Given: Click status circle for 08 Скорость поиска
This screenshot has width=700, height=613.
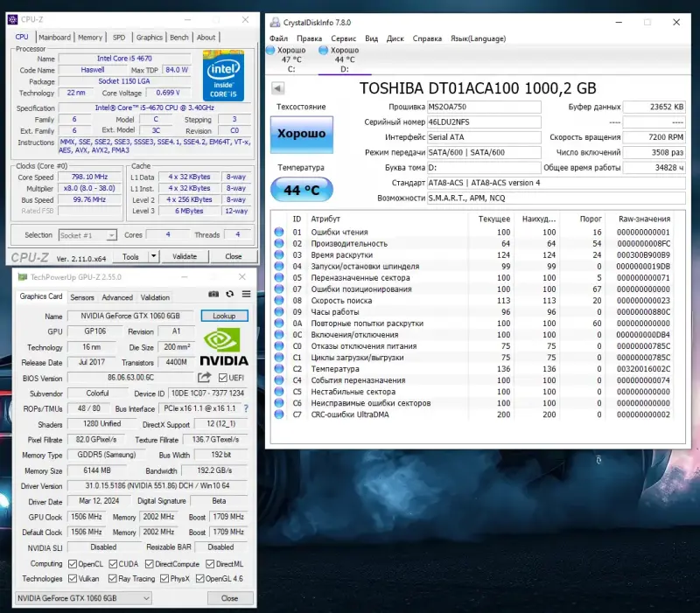Looking at the screenshot, I should click(x=279, y=300).
